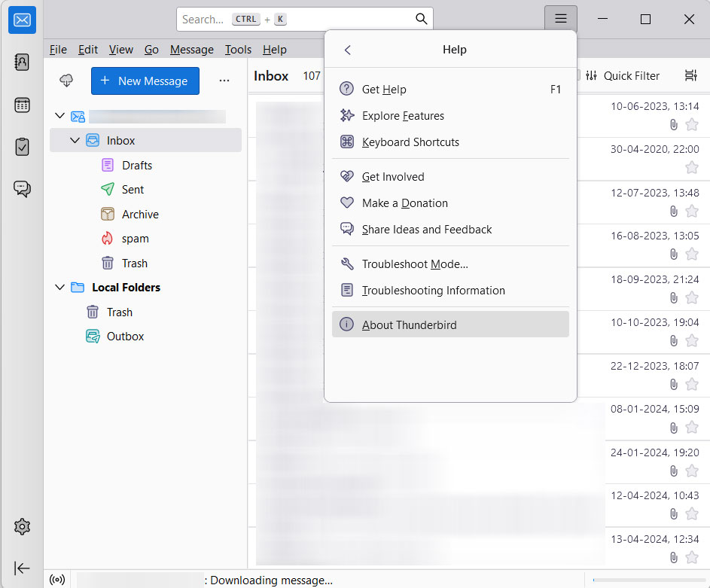This screenshot has width=710, height=588.
Task: Select About Thunderbird in Help menu
Action: point(409,324)
